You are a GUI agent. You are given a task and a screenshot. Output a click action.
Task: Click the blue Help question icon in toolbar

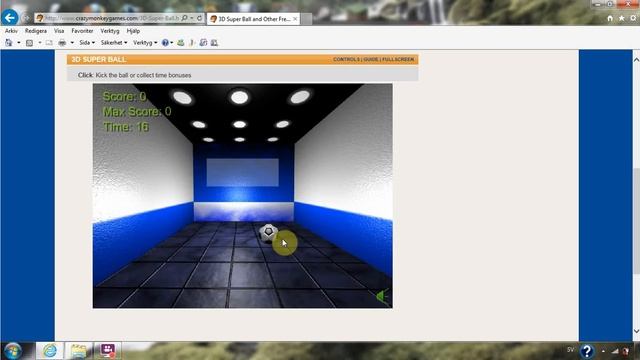[x=165, y=42]
